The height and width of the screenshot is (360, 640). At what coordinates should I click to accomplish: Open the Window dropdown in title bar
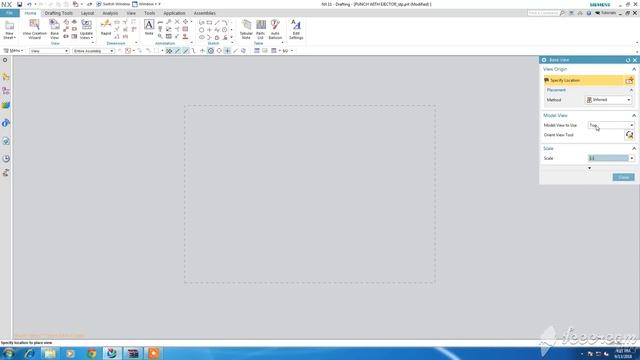coord(146,4)
